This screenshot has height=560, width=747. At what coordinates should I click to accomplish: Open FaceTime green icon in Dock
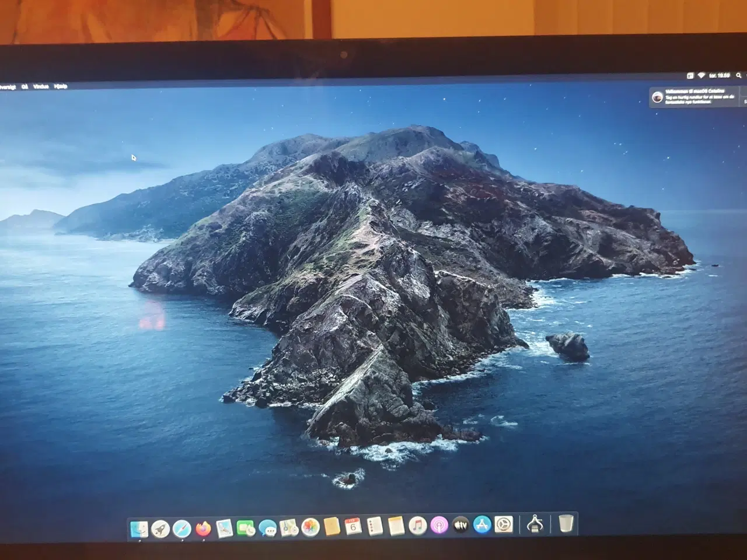(x=246, y=528)
